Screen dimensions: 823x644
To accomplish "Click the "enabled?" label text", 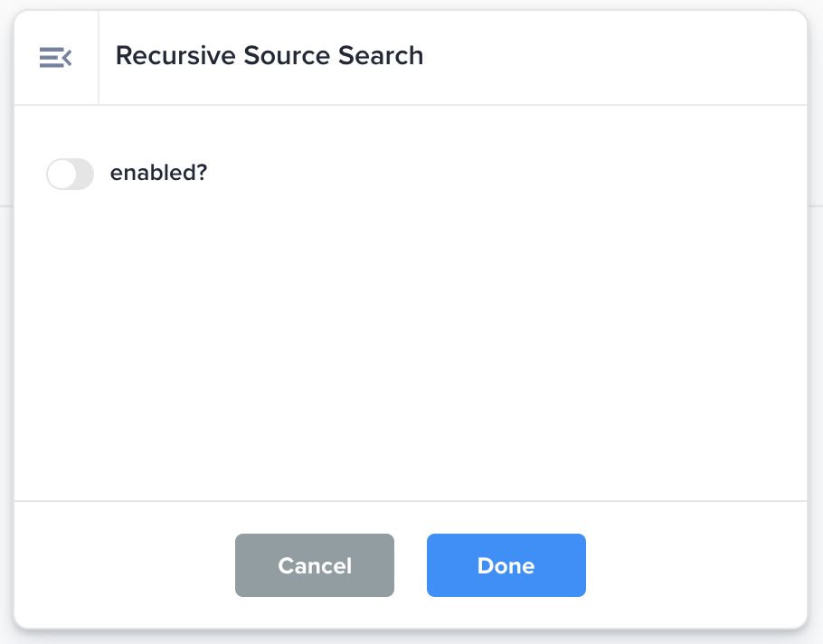I will coord(158,173).
